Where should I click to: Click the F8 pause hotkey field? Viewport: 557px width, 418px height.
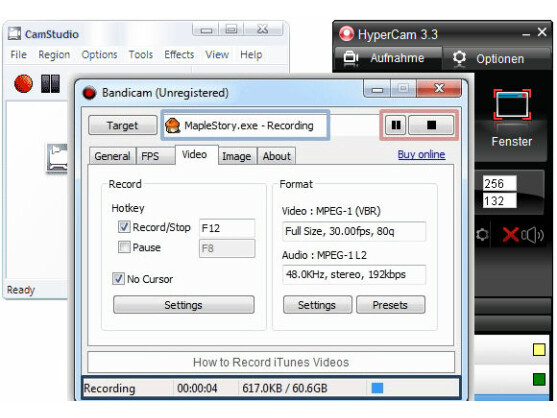tap(227, 248)
